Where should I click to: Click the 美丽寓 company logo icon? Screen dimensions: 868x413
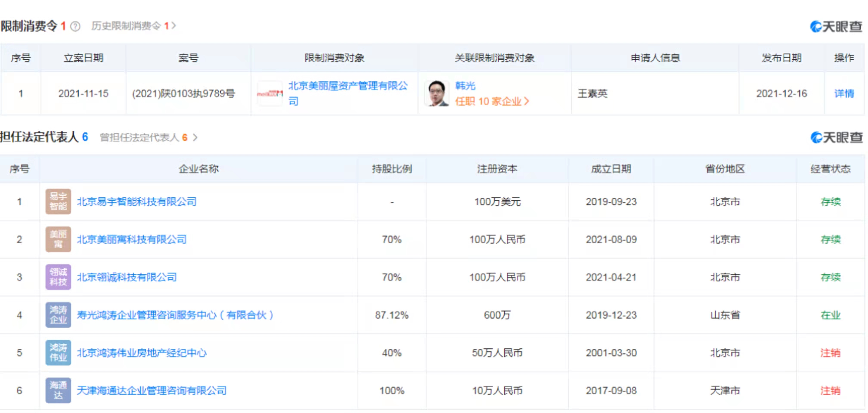tap(58, 239)
